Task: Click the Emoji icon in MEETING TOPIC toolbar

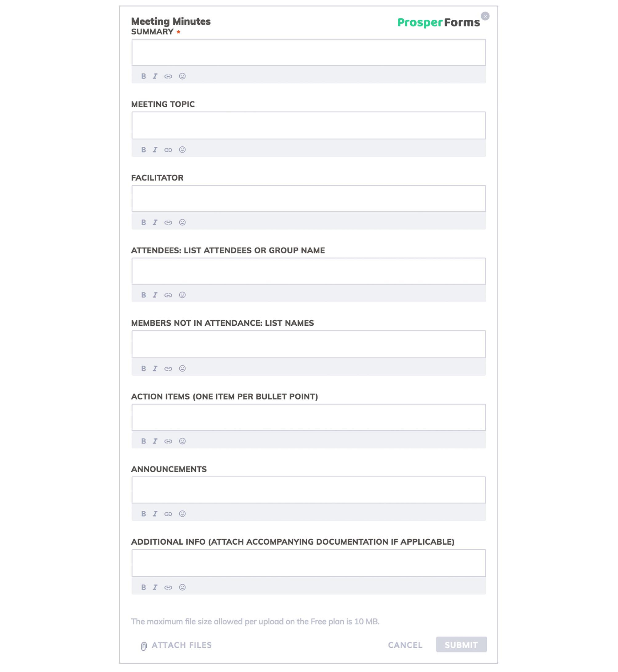Action: (x=183, y=149)
